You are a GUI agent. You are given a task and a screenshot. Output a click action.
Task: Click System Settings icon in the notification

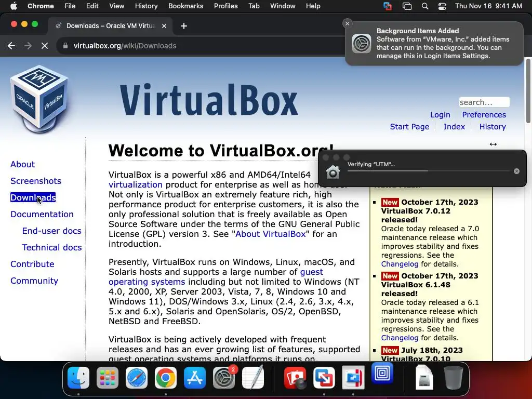[362, 44]
